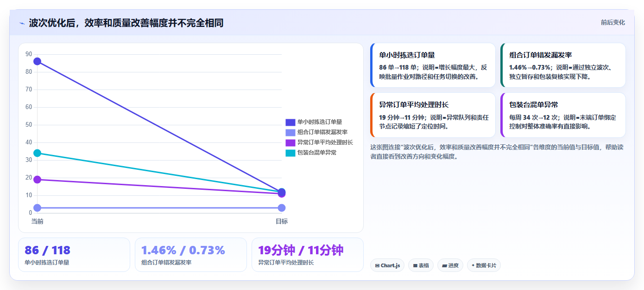Image resolution: width=644 pixels, height=290 pixels.
Task: Click the 进度 tag icon
Action: pyautogui.click(x=444, y=266)
